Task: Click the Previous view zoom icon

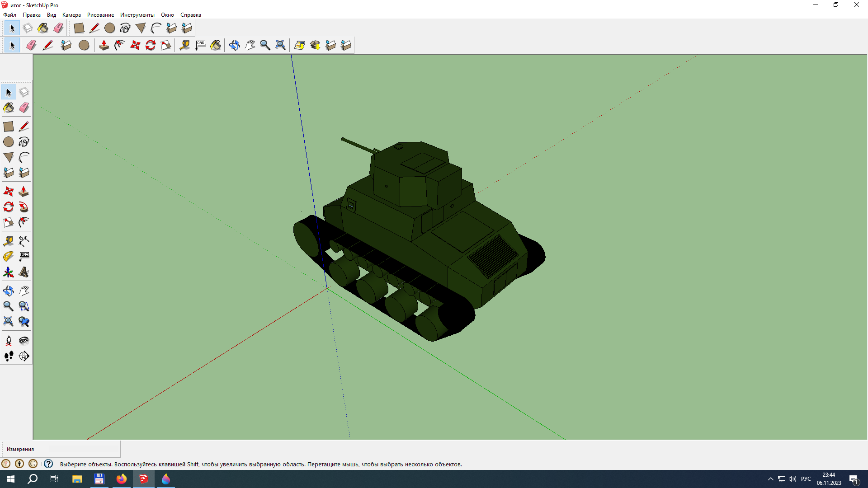Action: click(x=24, y=322)
